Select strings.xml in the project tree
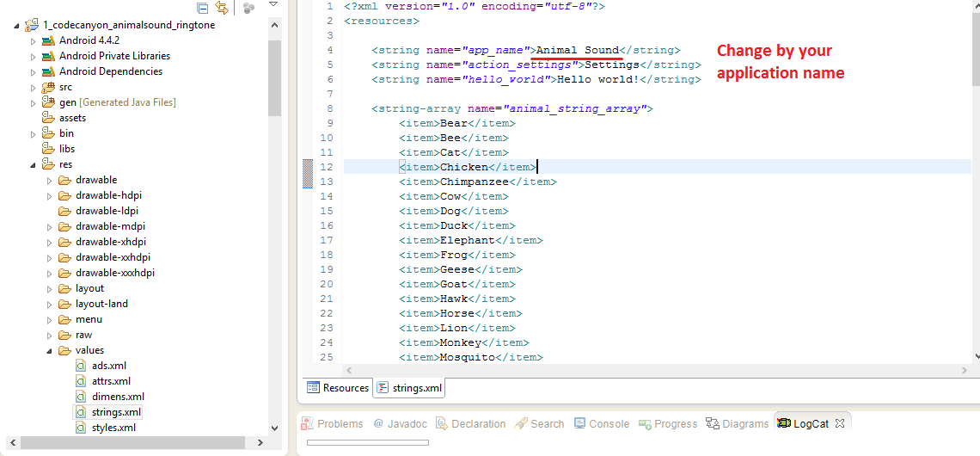The width and height of the screenshot is (980, 456). (x=116, y=412)
